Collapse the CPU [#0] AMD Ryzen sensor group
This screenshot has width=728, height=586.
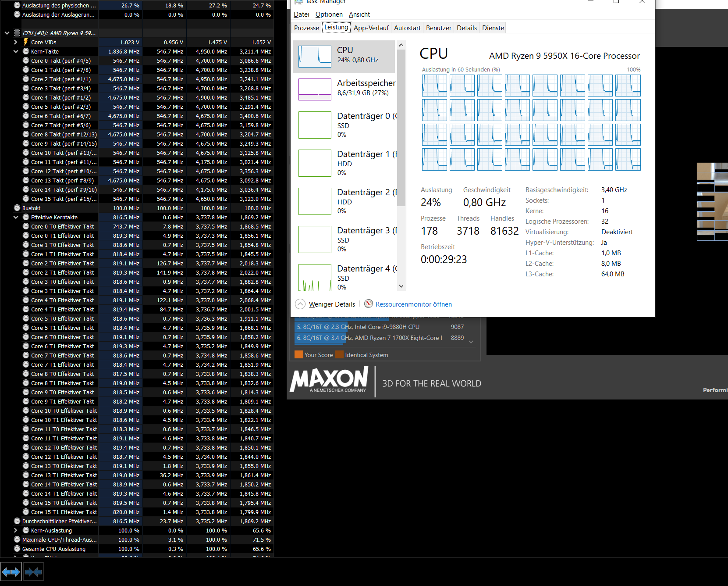(7, 33)
